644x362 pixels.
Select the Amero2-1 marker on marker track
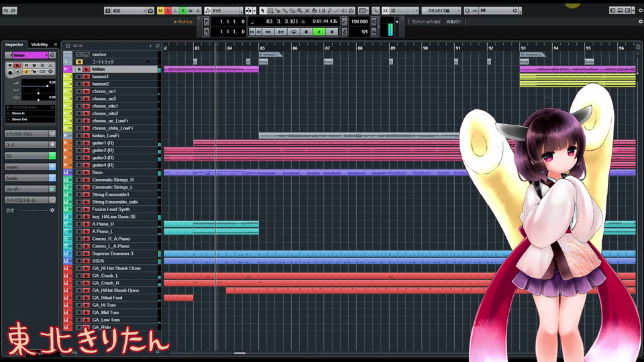click(x=270, y=54)
